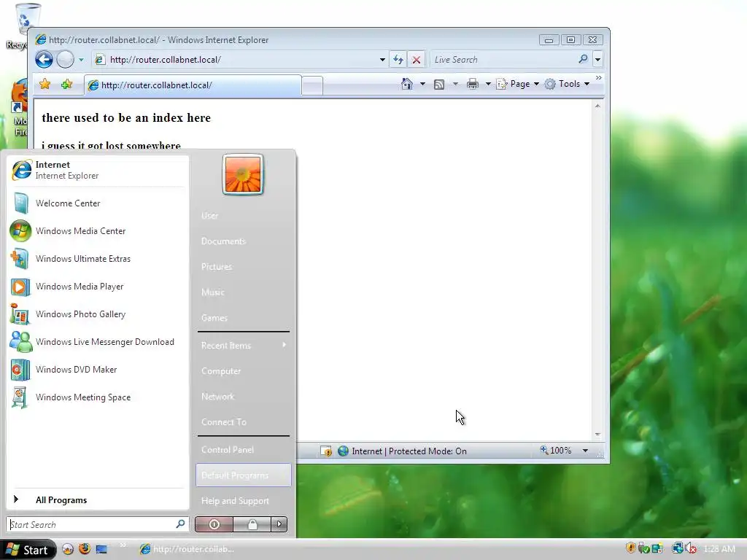Click the power sleep button
Screen dimensions: 747x560
214,524
